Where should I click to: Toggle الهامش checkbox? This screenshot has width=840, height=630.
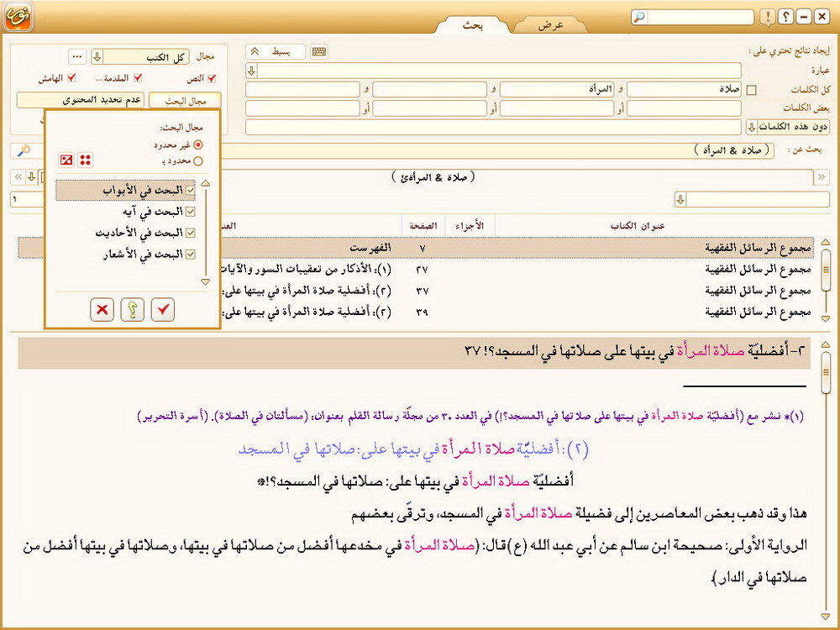point(71,79)
